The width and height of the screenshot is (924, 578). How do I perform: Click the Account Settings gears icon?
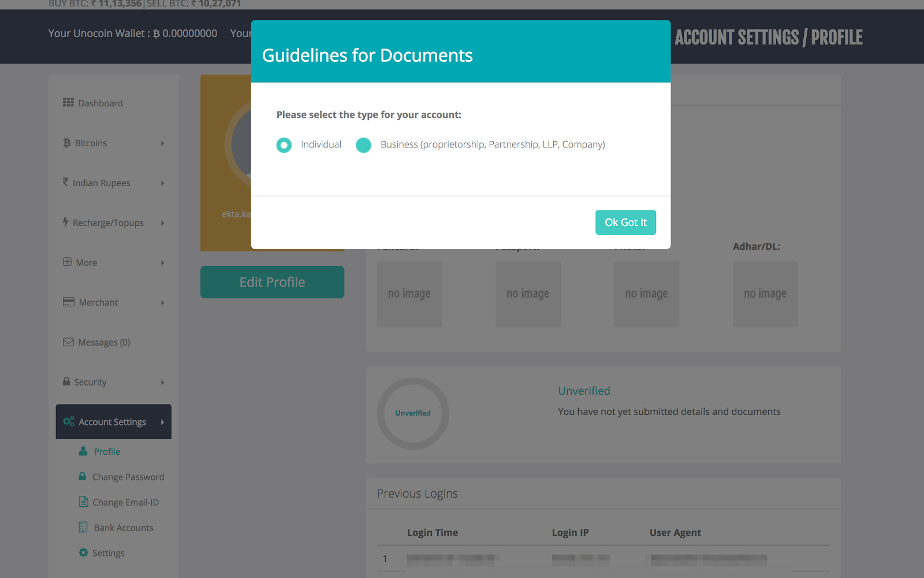(69, 421)
